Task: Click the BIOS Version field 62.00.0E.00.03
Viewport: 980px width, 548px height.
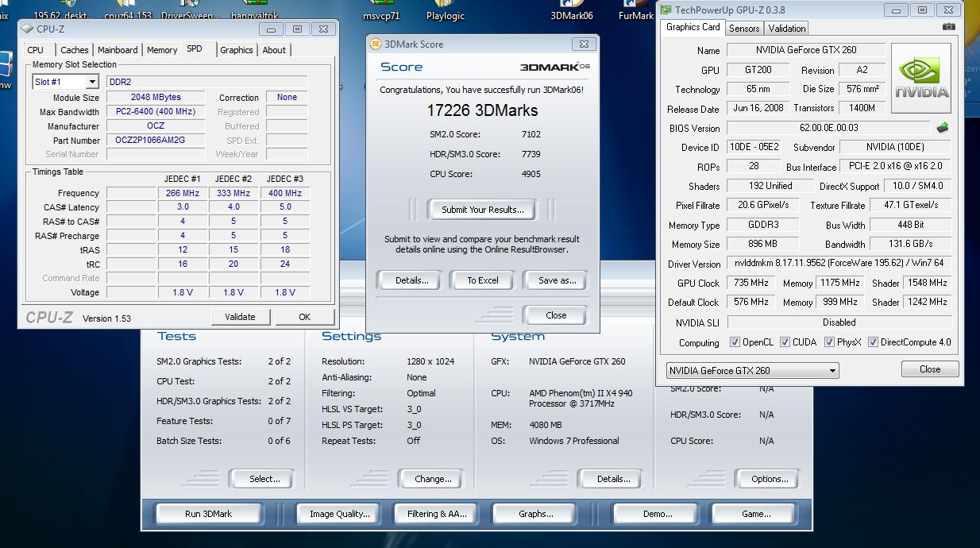Action: click(x=828, y=128)
